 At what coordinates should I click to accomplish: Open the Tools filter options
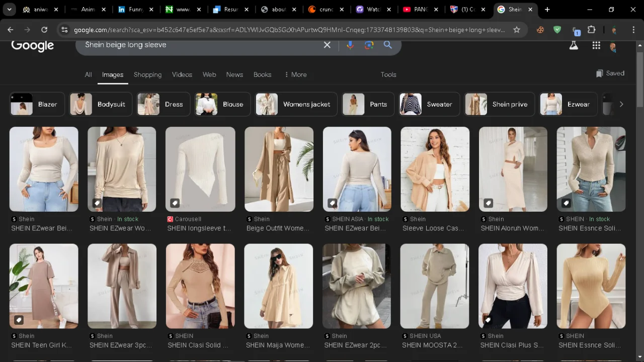pyautogui.click(x=388, y=74)
